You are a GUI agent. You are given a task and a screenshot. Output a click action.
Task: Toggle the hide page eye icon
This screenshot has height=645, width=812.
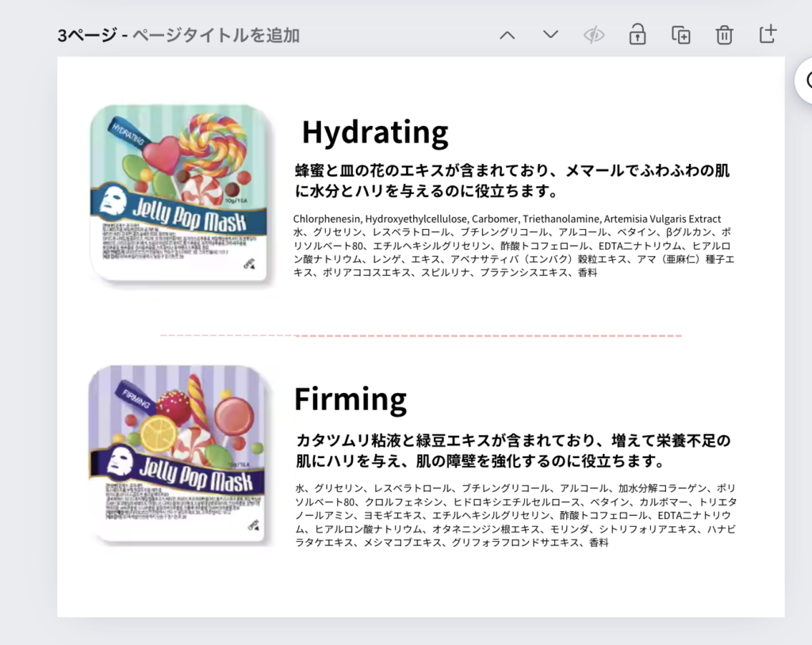pos(594,35)
